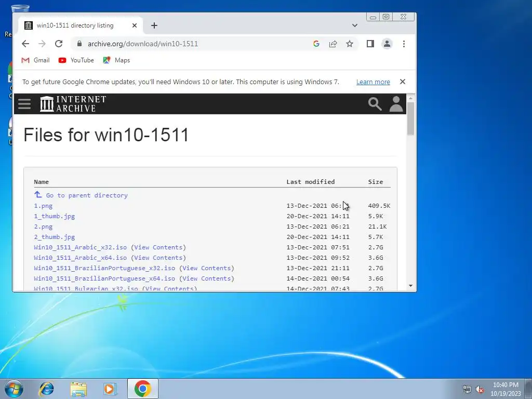Open the Windows Start menu
This screenshot has height=399, width=532.
coord(14,389)
